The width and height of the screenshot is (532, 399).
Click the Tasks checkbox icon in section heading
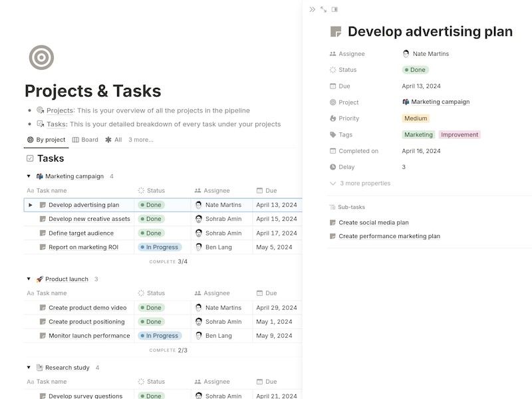pyautogui.click(x=30, y=158)
